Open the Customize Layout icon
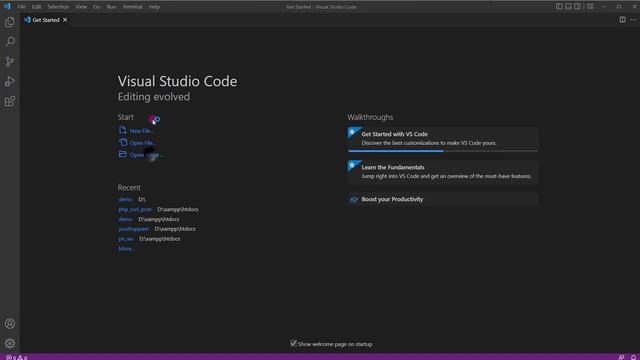The height and width of the screenshot is (360, 640). 590,7
